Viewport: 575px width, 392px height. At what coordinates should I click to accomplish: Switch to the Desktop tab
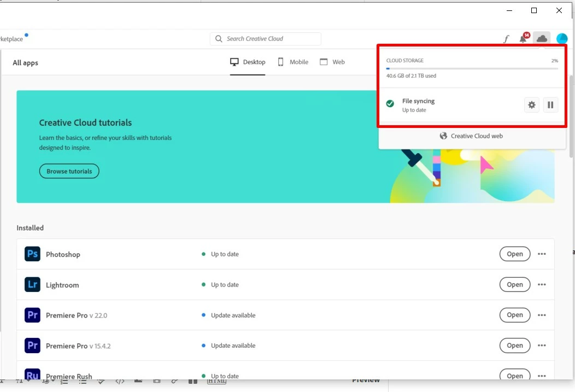pyautogui.click(x=248, y=62)
